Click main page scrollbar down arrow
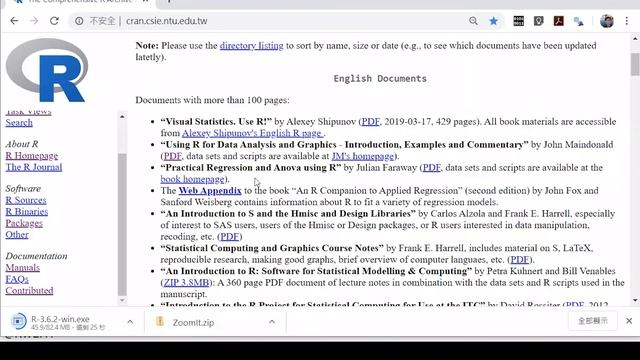Viewport: 640px width, 360px height. 635,300
